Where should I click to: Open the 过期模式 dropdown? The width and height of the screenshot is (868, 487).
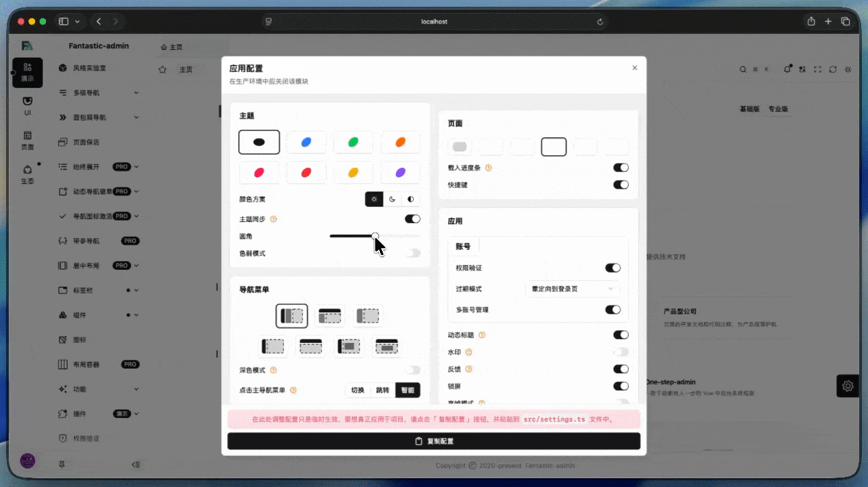pyautogui.click(x=572, y=289)
